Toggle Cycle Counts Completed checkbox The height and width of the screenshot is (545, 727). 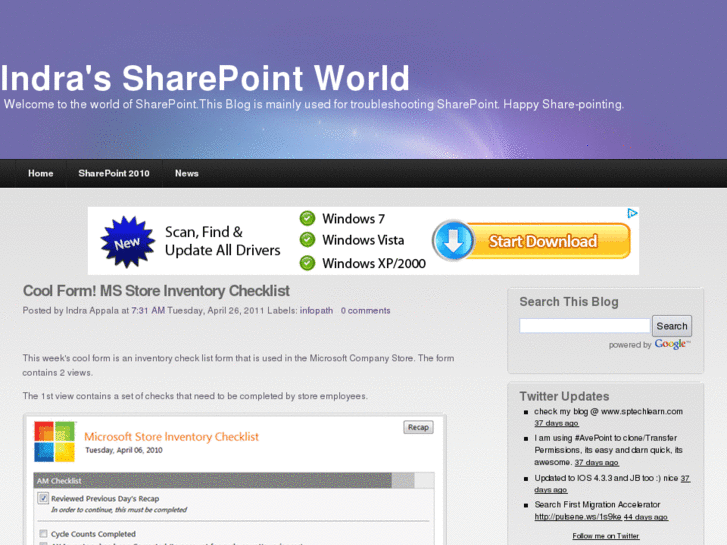[x=43, y=534]
